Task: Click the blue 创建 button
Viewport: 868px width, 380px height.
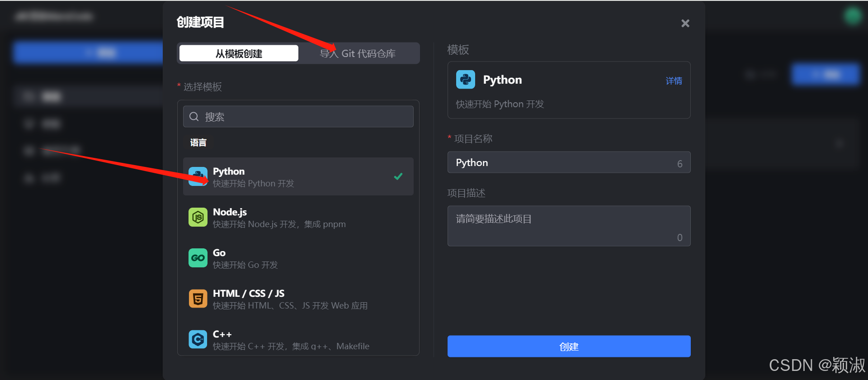Action: [x=569, y=347]
